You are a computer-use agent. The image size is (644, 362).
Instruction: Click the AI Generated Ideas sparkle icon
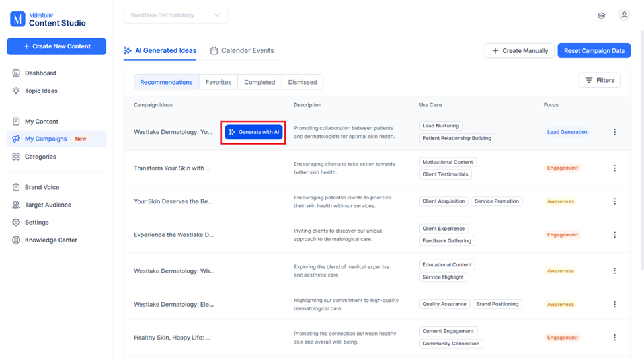128,50
